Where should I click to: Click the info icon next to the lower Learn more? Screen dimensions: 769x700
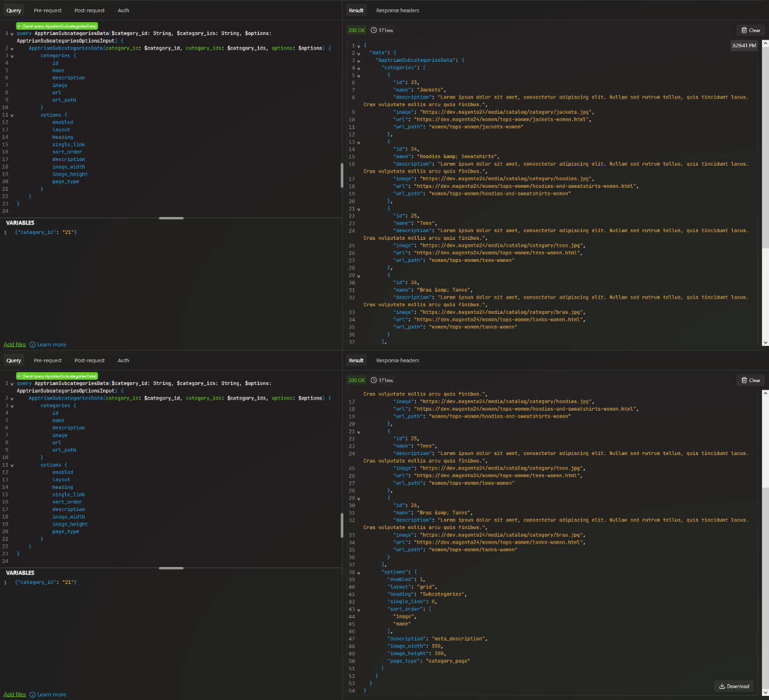pos(33,695)
